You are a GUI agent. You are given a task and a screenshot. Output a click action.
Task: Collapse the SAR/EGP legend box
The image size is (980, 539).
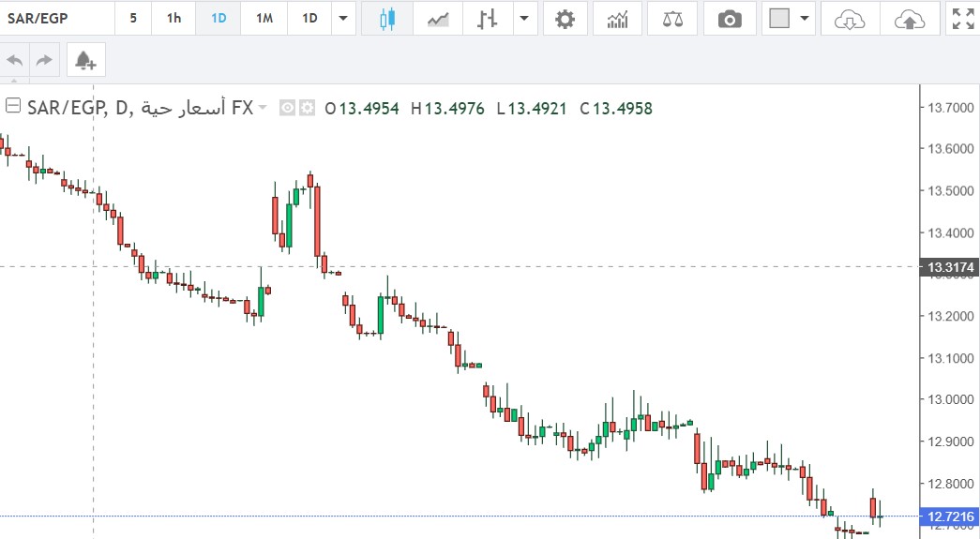pos(13,105)
